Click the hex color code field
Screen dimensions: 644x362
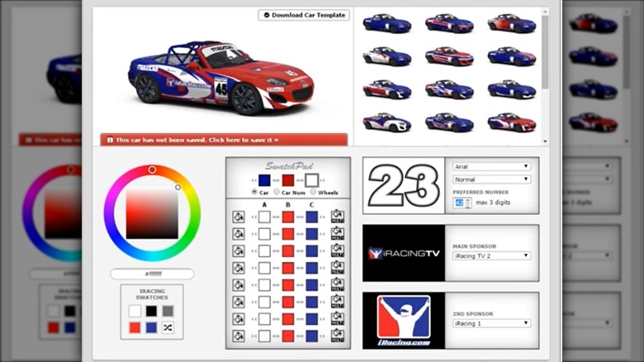(152, 274)
